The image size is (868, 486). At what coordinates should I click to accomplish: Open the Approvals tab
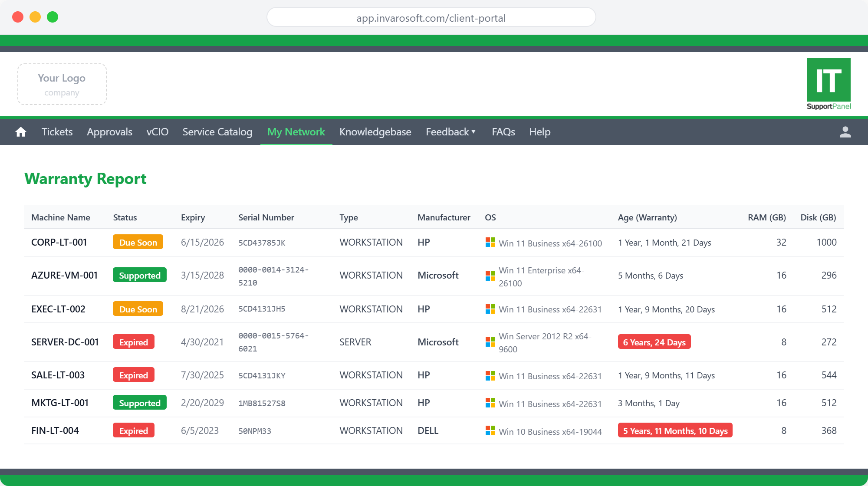pos(109,132)
